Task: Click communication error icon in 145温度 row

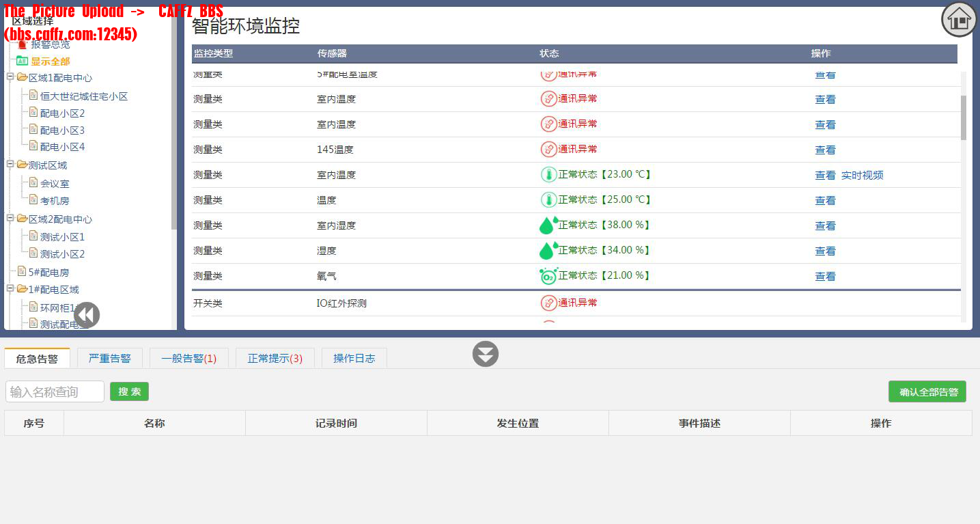Action: (x=548, y=149)
